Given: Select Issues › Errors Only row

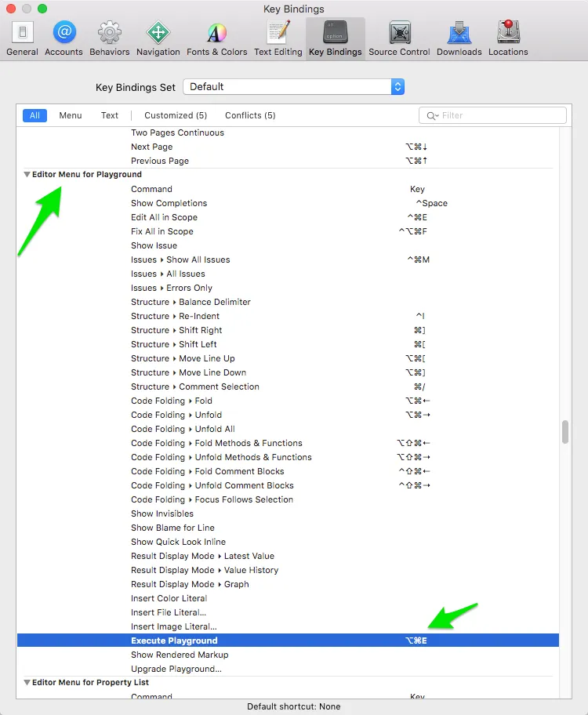Looking at the screenshot, I should click(x=288, y=289).
